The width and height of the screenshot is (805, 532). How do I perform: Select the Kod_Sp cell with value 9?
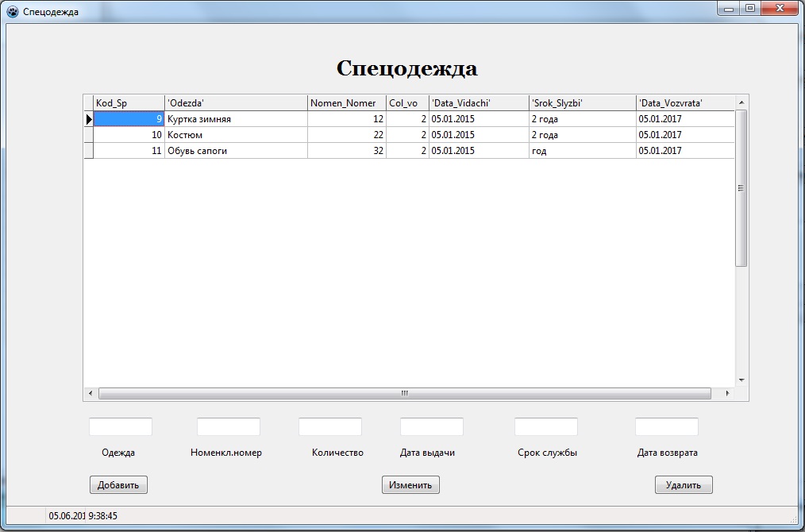point(129,119)
